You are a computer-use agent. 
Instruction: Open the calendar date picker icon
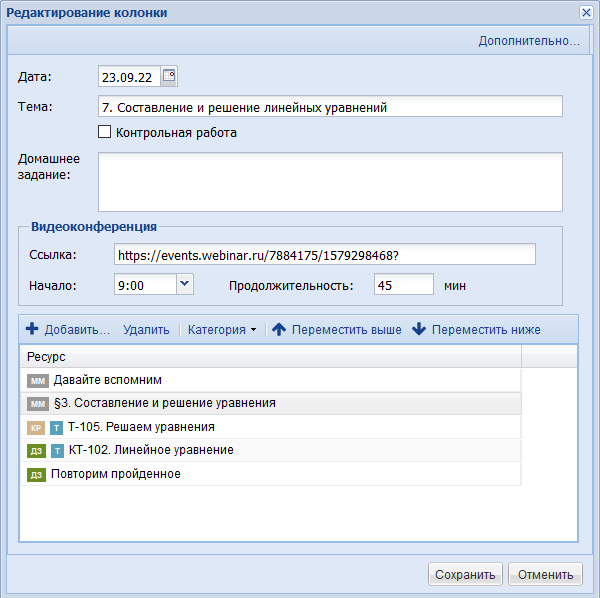[x=169, y=76]
